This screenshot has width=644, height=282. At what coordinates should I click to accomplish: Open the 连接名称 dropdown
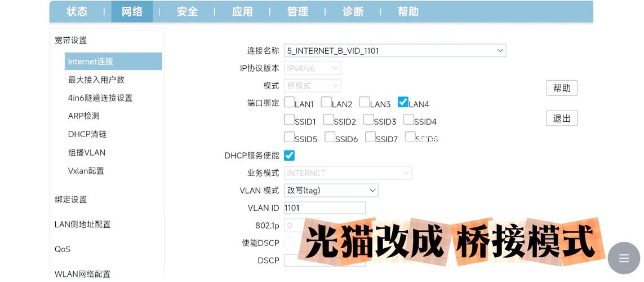point(395,51)
